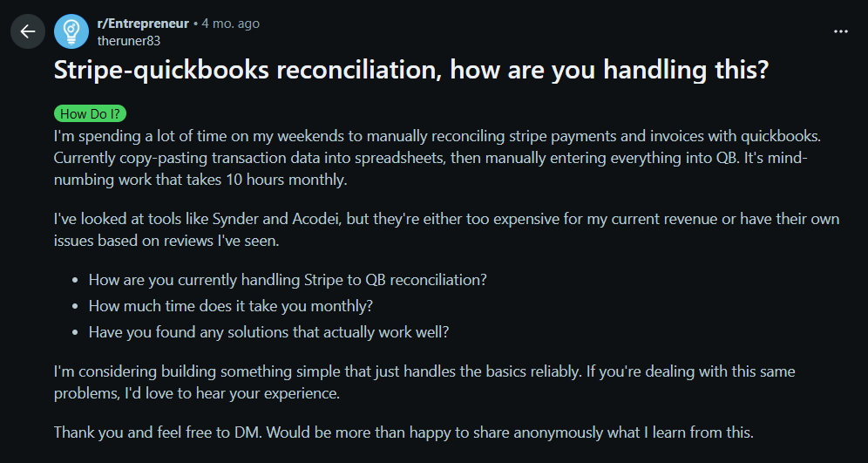Open user profile theruner83
Screen dimensions: 868x463
point(130,40)
